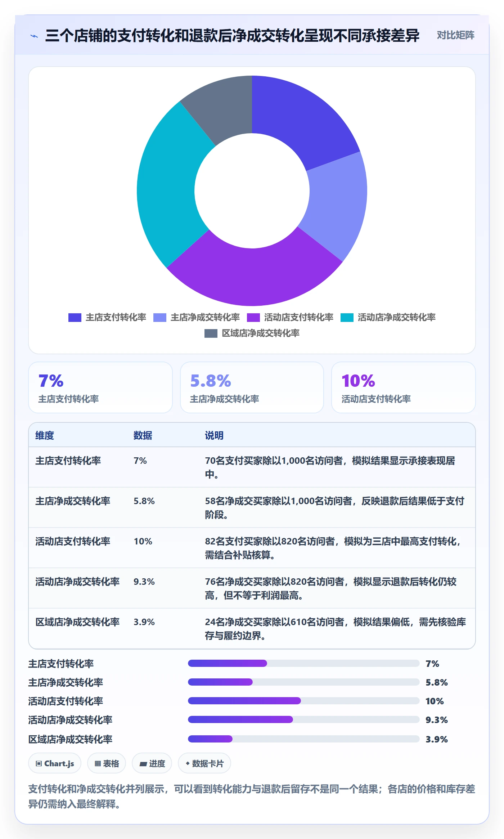Toggle 主店净成交转化率 legend swatch

click(160, 318)
